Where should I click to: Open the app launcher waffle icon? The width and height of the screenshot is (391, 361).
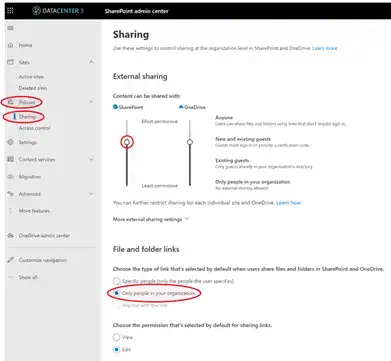pos(10,11)
